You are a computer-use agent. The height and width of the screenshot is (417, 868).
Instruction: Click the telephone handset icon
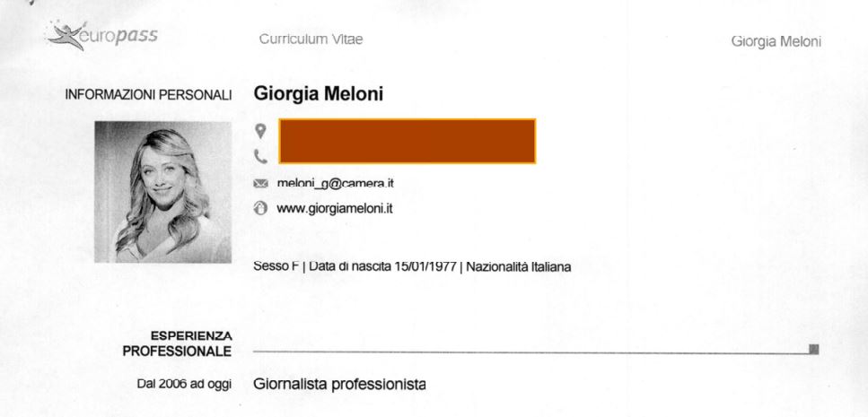tap(260, 157)
